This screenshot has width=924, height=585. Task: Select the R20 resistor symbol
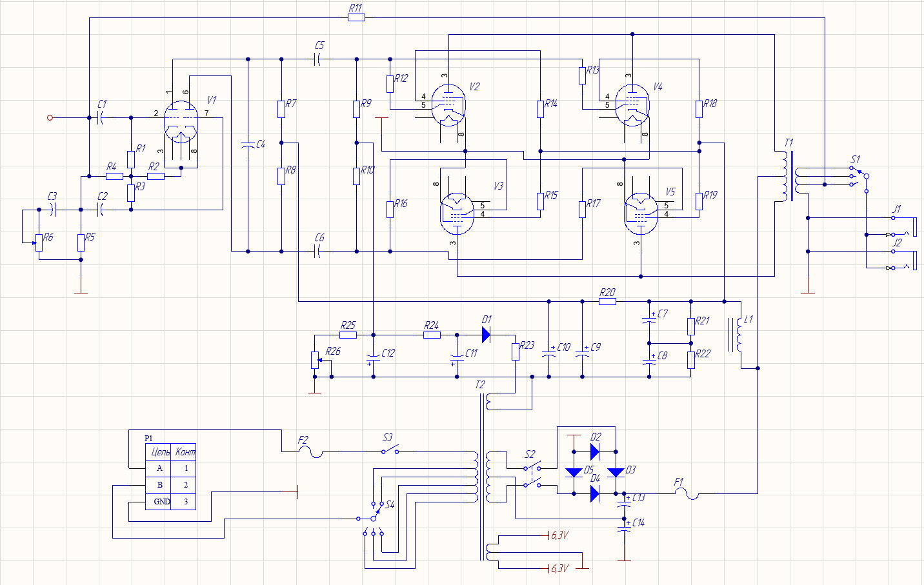(x=607, y=301)
